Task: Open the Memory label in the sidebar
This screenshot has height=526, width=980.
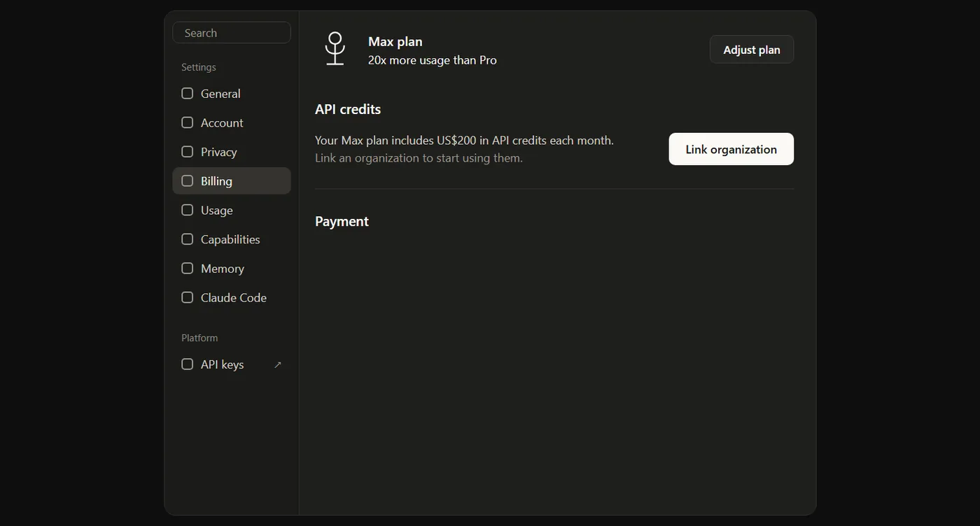Action: pos(223,269)
